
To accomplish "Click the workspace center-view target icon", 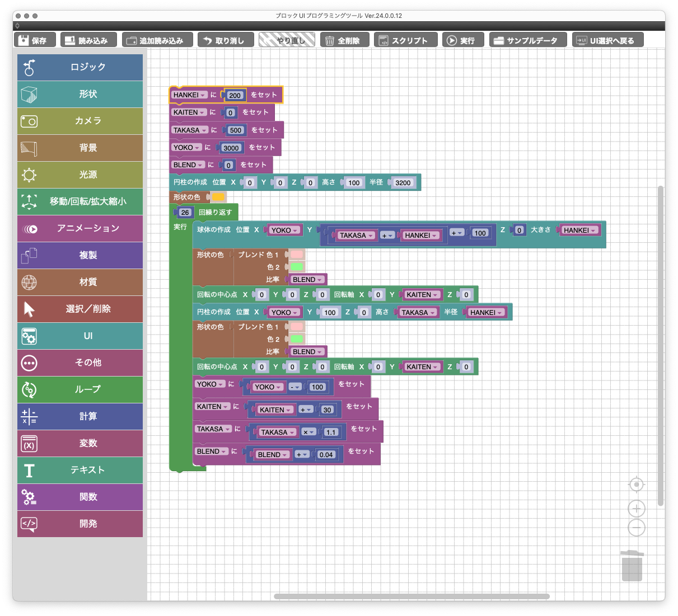I will coord(637,485).
